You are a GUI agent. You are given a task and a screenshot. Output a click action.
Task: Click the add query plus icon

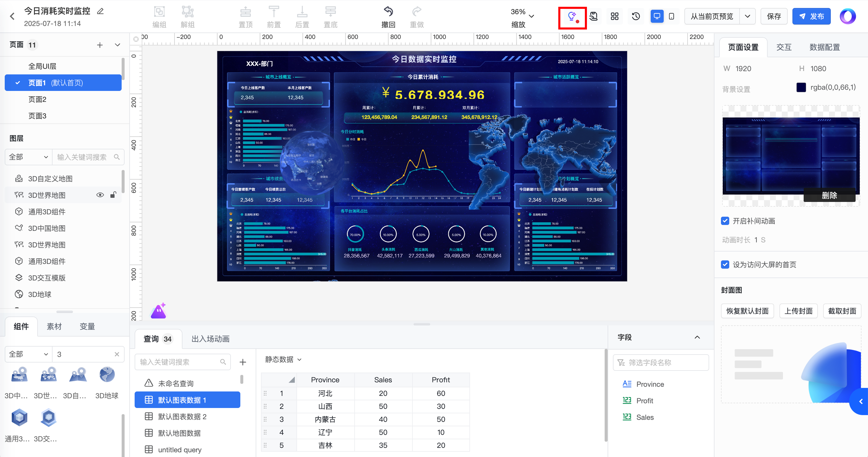(x=243, y=362)
